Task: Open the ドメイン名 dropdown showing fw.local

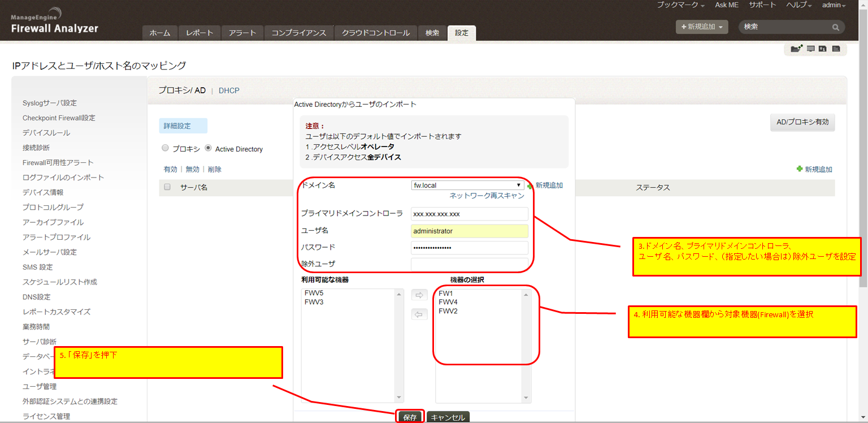Action: [x=467, y=185]
